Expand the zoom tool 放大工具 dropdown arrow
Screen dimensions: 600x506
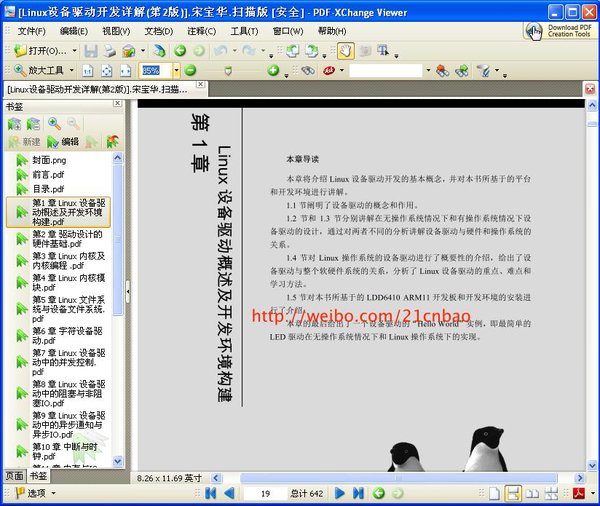72,70
